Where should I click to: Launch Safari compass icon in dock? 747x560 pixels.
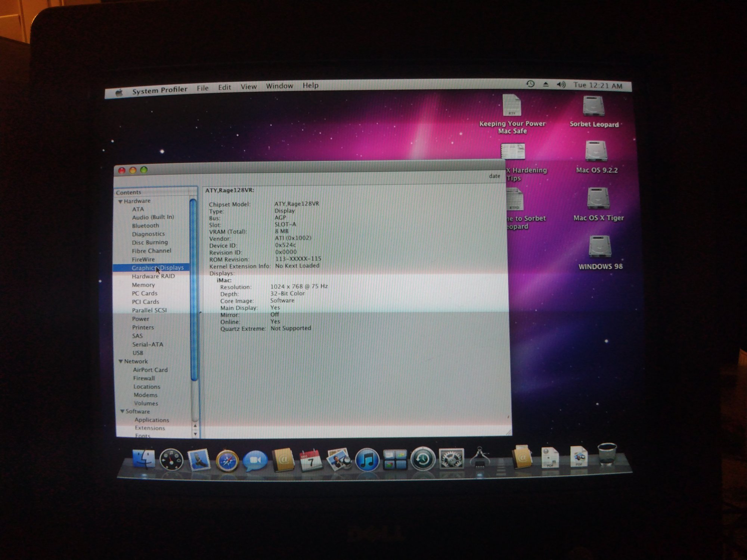pos(227,461)
